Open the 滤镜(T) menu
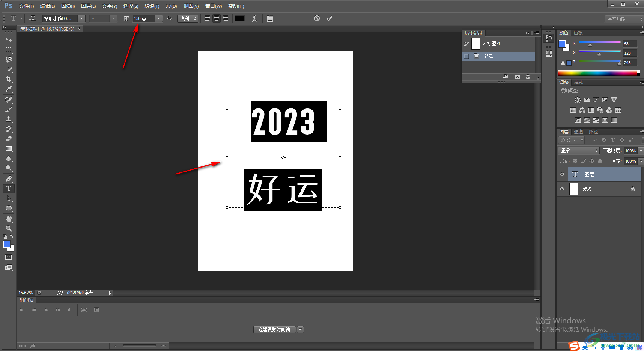The height and width of the screenshot is (351, 644). (x=152, y=6)
